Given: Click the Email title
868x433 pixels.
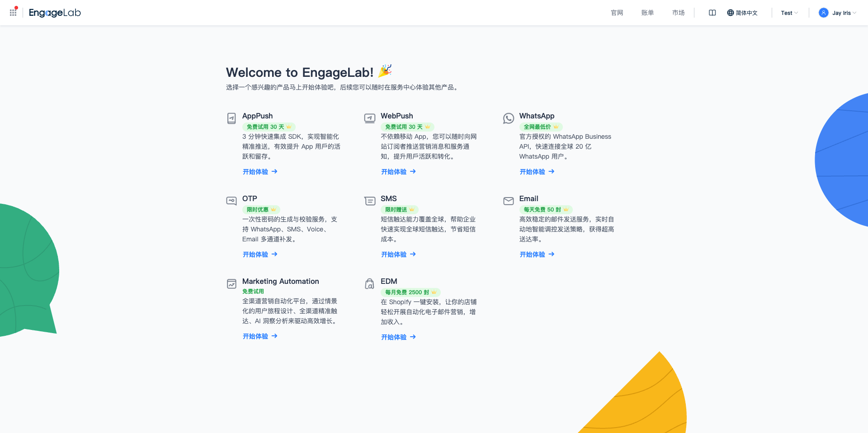Looking at the screenshot, I should (x=528, y=198).
